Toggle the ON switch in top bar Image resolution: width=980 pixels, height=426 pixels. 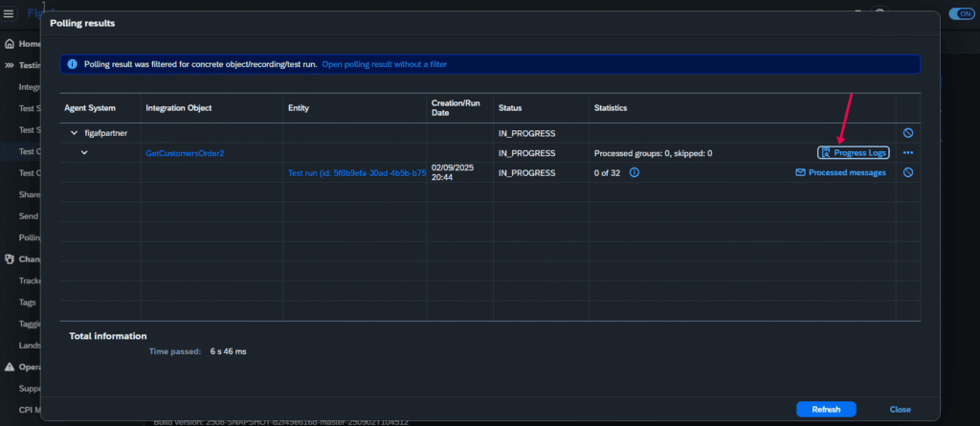coord(961,13)
